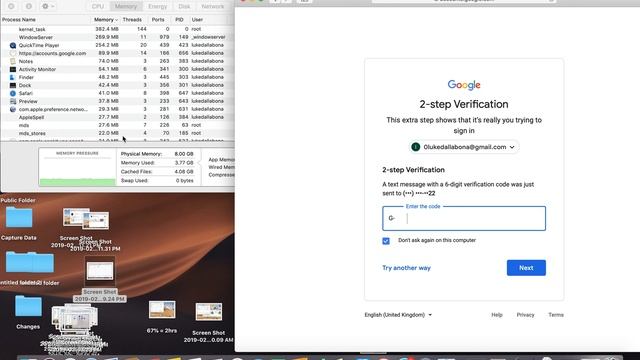Select the Dock process icon
The width and height of the screenshot is (640, 360).
[13, 85]
